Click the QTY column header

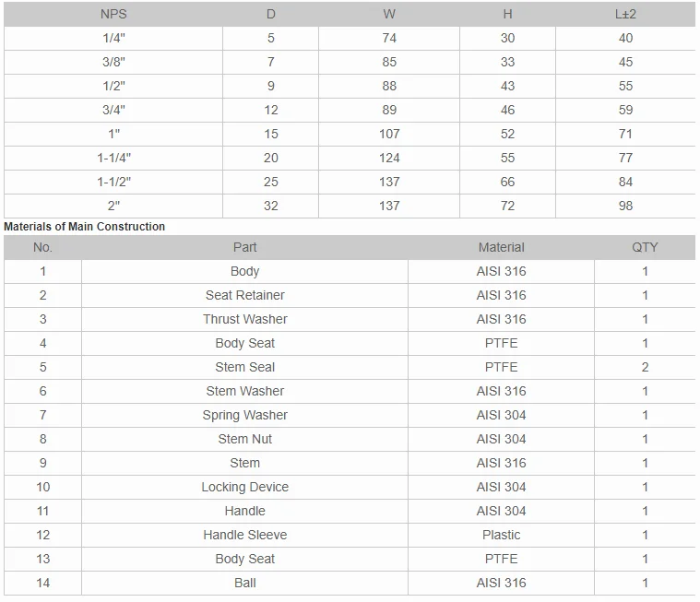coord(645,247)
